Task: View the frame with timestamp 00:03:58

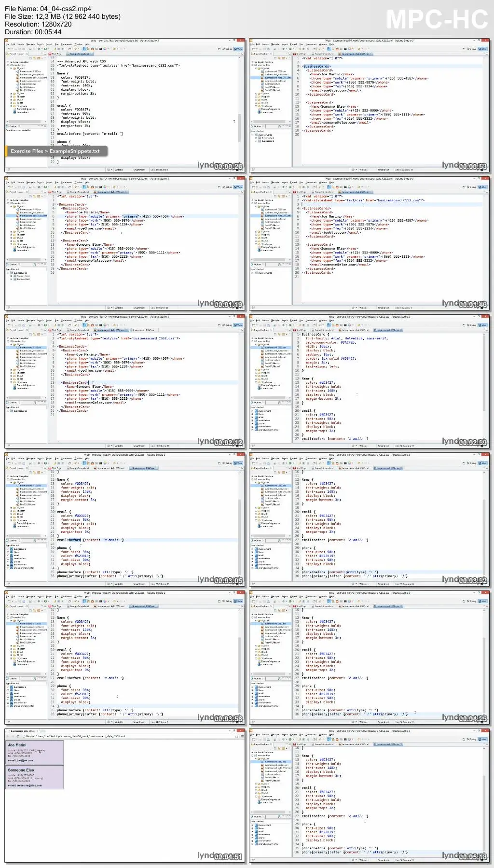Action: click(x=125, y=658)
